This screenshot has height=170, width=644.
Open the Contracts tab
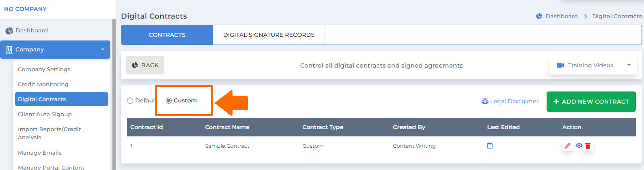coord(167,35)
